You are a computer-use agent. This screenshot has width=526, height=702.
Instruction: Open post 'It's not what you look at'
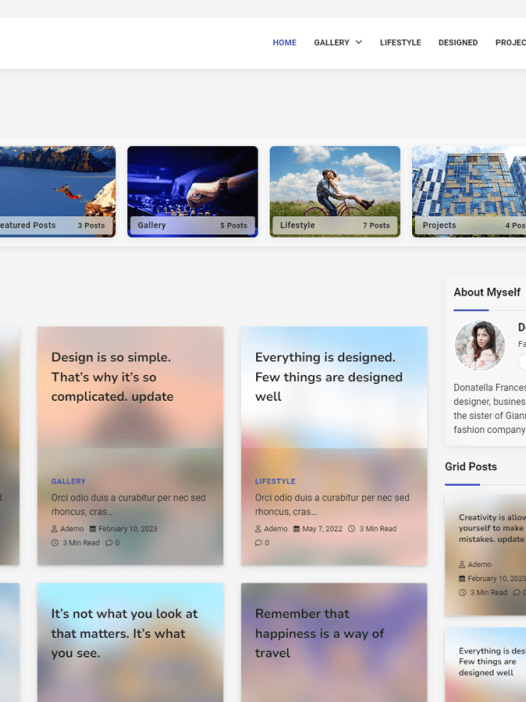[124, 634]
